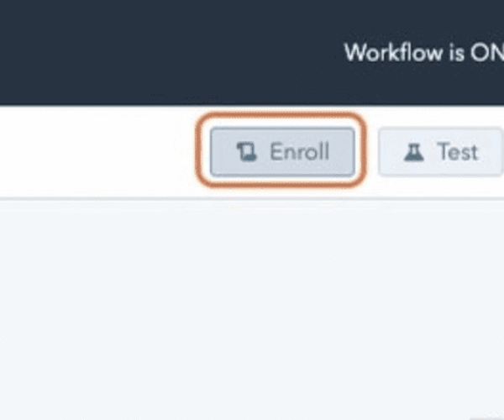This screenshot has height=420, width=504.
Task: Click the Test button
Action: tap(441, 152)
